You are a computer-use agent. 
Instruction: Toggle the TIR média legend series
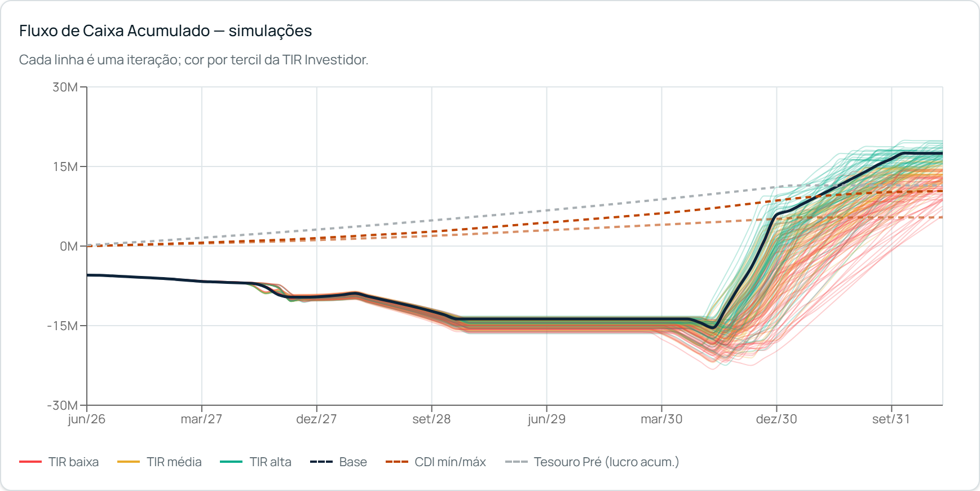tap(160, 462)
